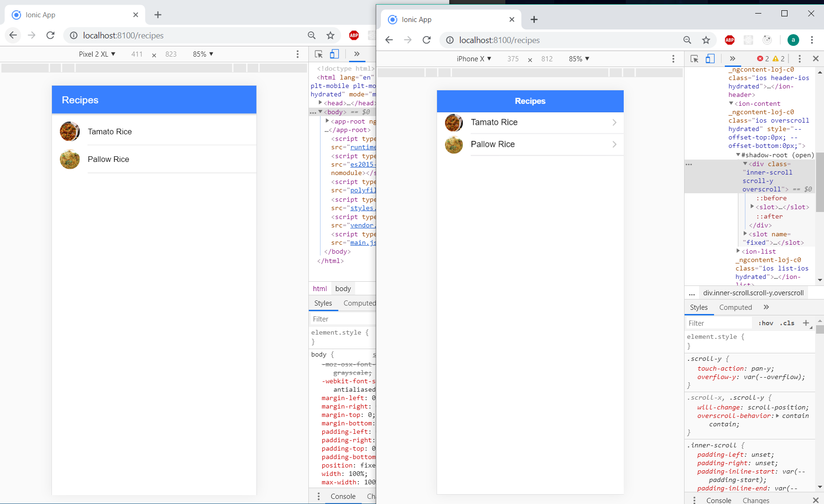The height and width of the screenshot is (504, 824).
Task: Open more DevTools panels via double chevron
Action: point(733,58)
